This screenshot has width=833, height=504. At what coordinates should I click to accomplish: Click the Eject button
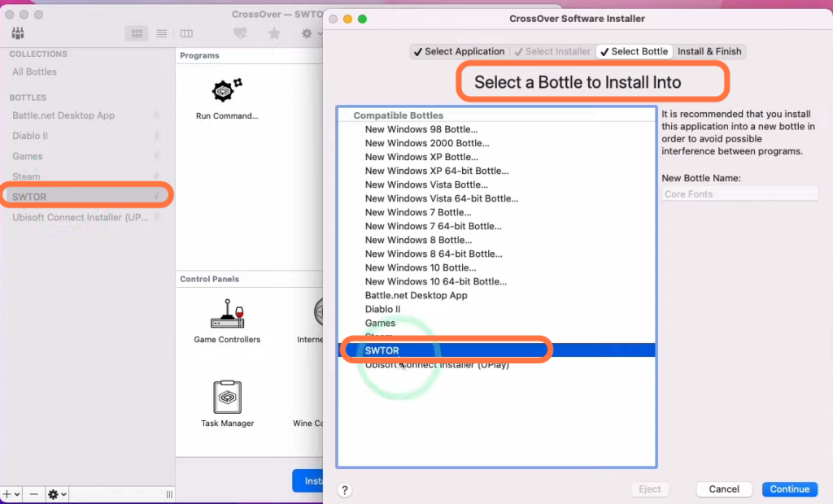(649, 489)
